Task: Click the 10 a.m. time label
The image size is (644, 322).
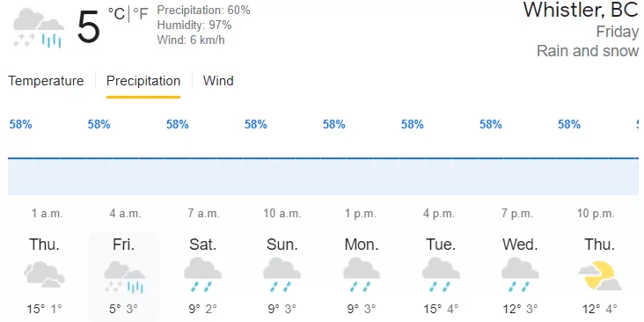Action: [282, 214]
